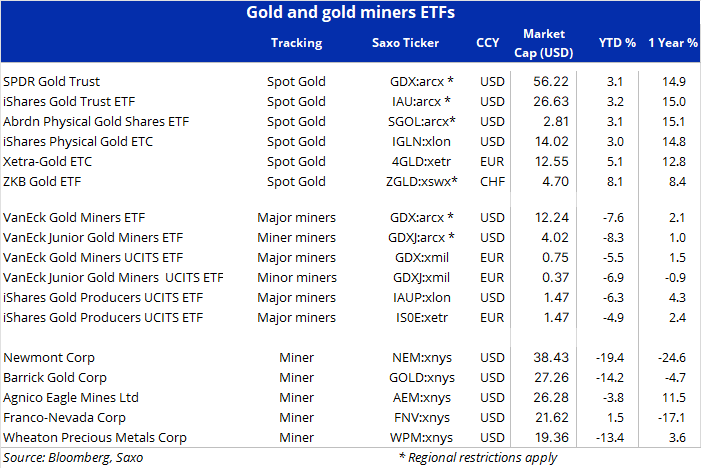Image resolution: width=701 pixels, height=468 pixels.
Task: Select iShares Physical Gold ETC name
Action: coord(78,142)
